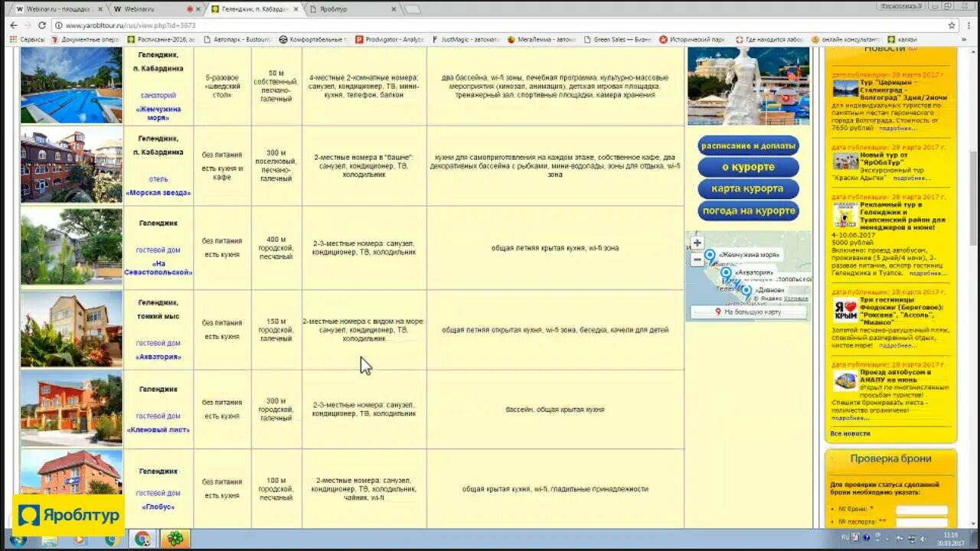Select the «Жемчужина моря» map pin
The width and height of the screenshot is (980, 551).
tap(710, 256)
